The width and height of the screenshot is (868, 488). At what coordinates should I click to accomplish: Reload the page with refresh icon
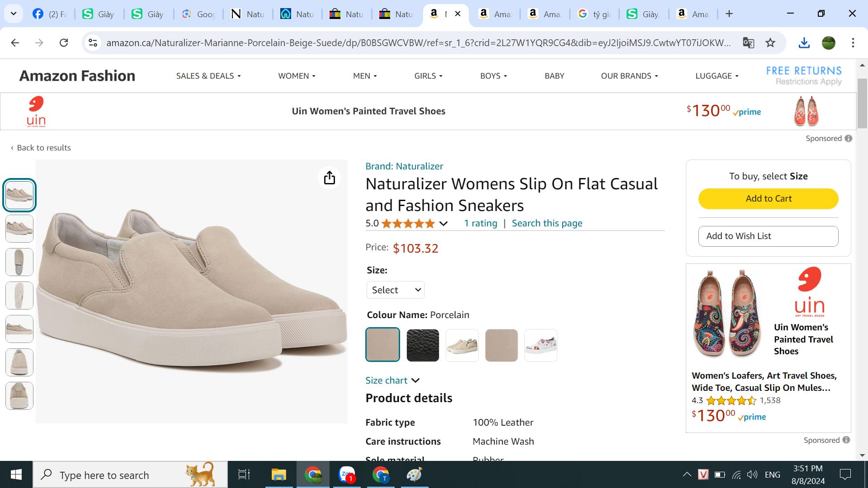(x=64, y=43)
